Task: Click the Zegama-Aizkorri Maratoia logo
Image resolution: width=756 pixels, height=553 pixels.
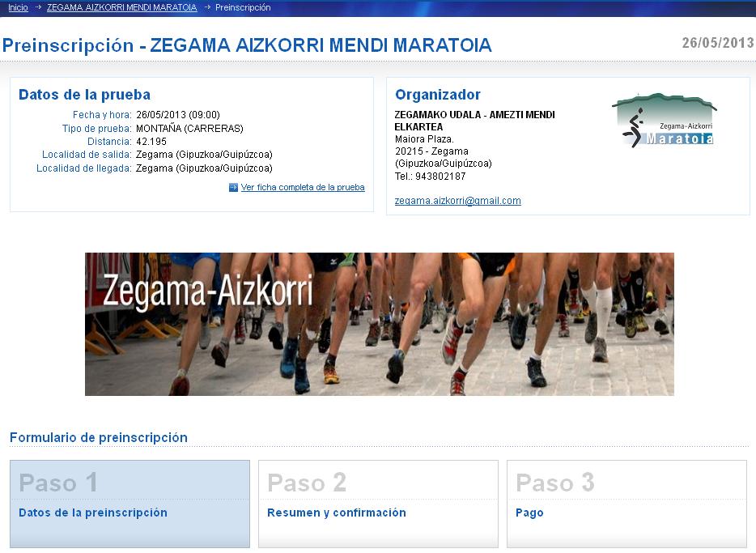Action: 665,121
